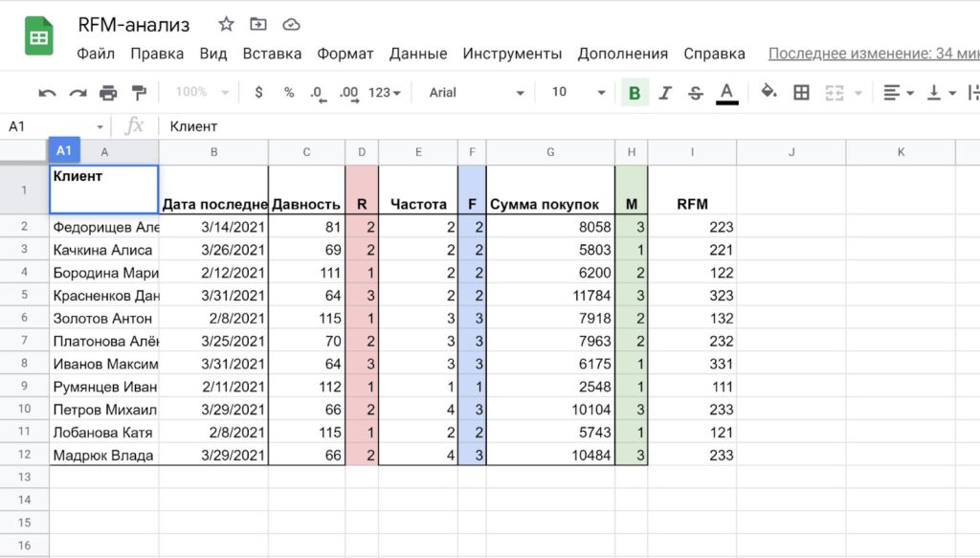
Task: Toggle strikethrough formatting
Action: coord(696,93)
